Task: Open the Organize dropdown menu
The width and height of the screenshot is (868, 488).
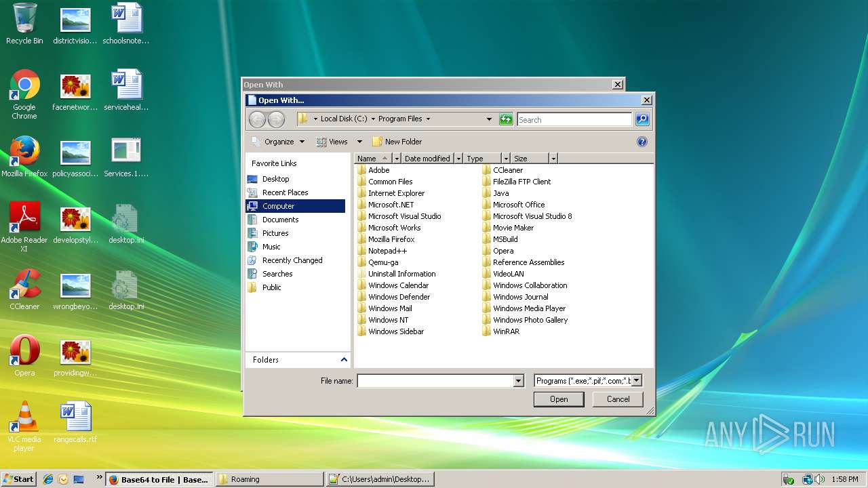Action: 279,142
